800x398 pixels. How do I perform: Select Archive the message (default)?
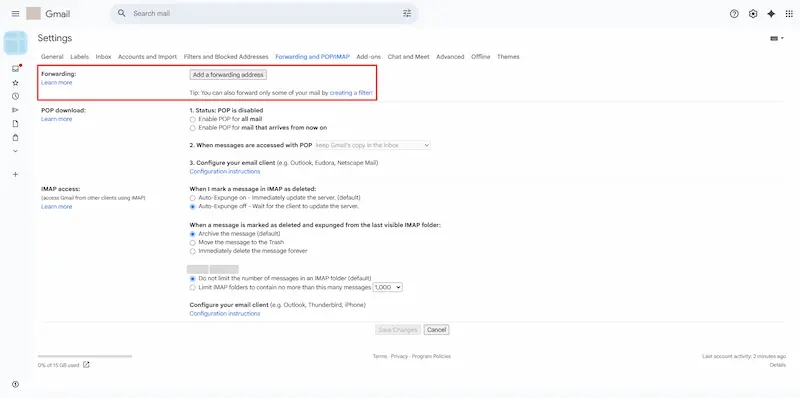(x=192, y=234)
